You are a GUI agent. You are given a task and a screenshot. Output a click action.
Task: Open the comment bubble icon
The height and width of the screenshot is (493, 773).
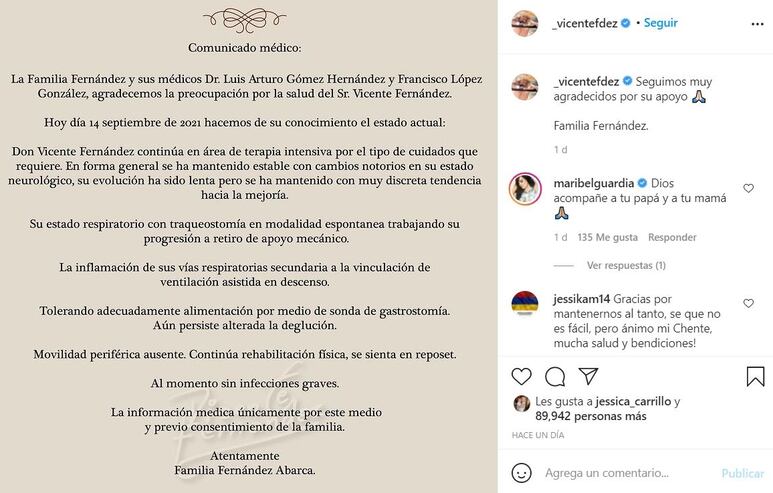click(x=555, y=377)
